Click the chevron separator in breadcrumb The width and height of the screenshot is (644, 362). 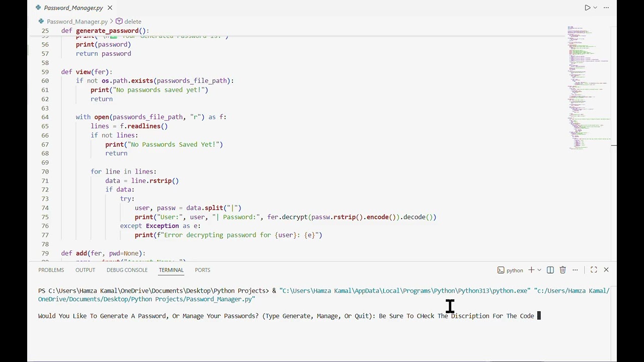point(112,22)
